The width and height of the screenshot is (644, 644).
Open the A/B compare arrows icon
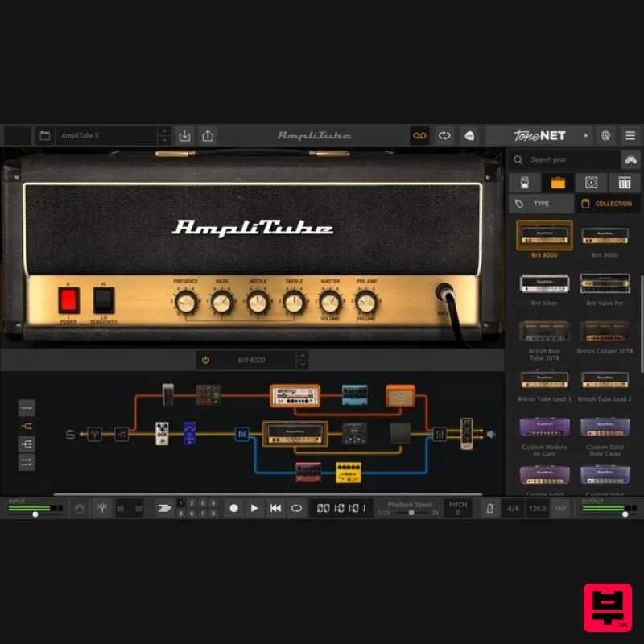coord(444,136)
